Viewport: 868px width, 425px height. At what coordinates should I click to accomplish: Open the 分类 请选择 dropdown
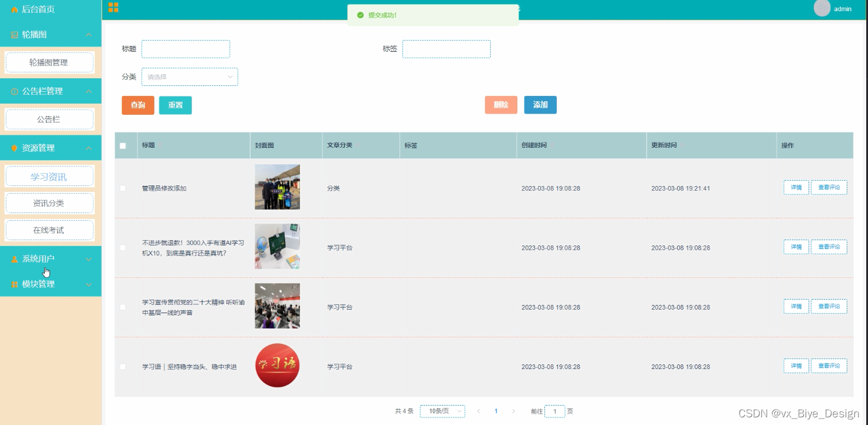click(190, 77)
